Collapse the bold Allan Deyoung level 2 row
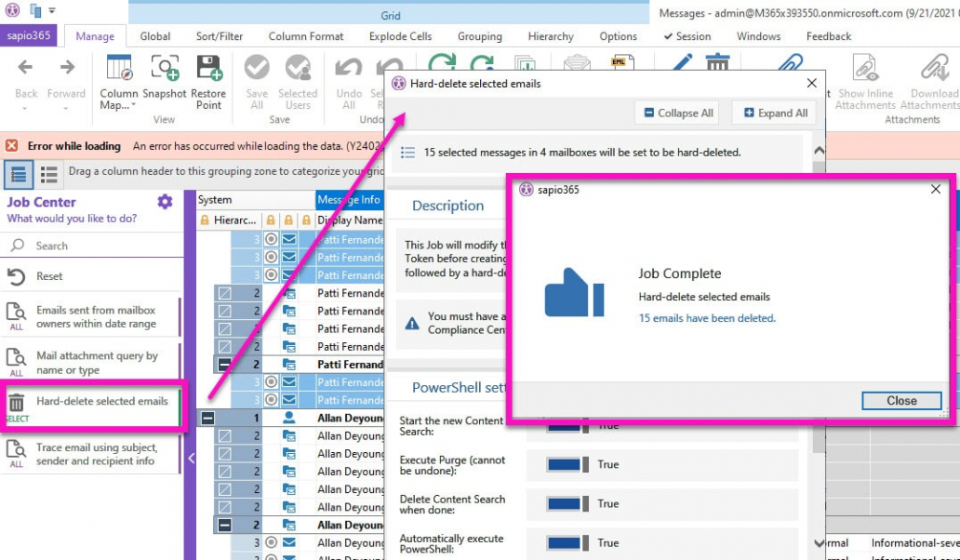 click(x=225, y=525)
